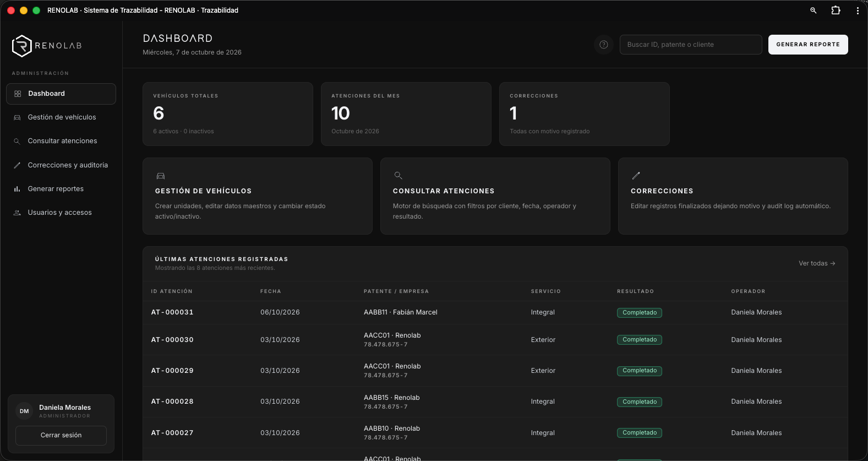Click the bar chart icon beside Generar reportes
Viewport: 868px width, 461px height.
(x=17, y=189)
